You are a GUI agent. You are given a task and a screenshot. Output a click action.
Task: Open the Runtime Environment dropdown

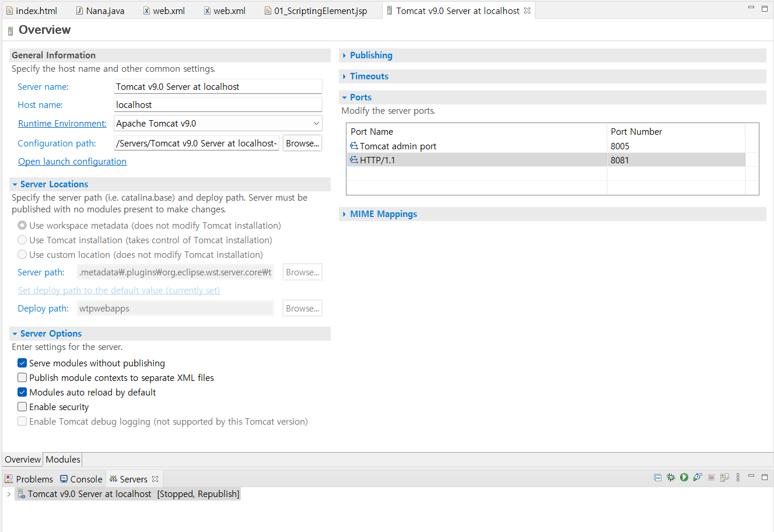pos(316,123)
